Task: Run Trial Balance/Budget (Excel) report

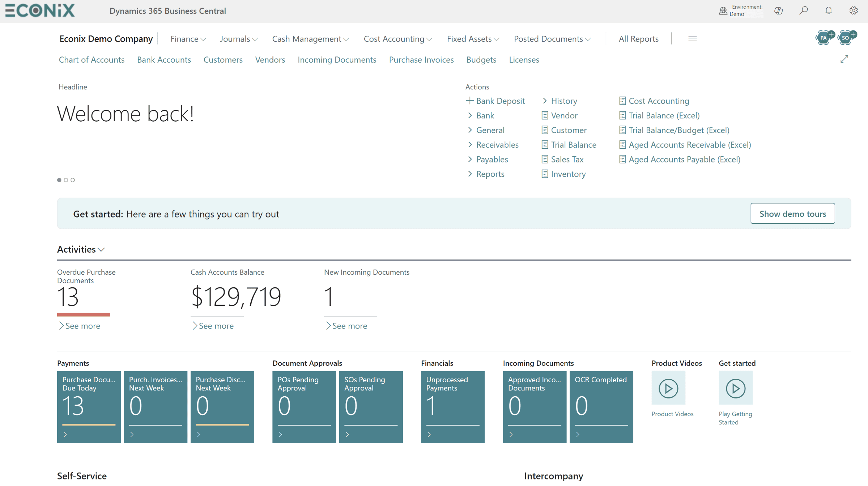Action: tap(675, 130)
